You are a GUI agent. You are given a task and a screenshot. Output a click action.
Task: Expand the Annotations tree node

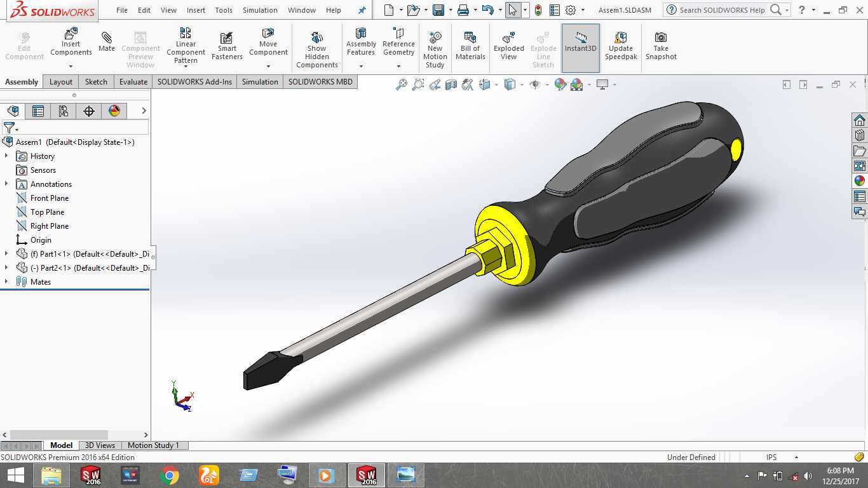pyautogui.click(x=6, y=184)
